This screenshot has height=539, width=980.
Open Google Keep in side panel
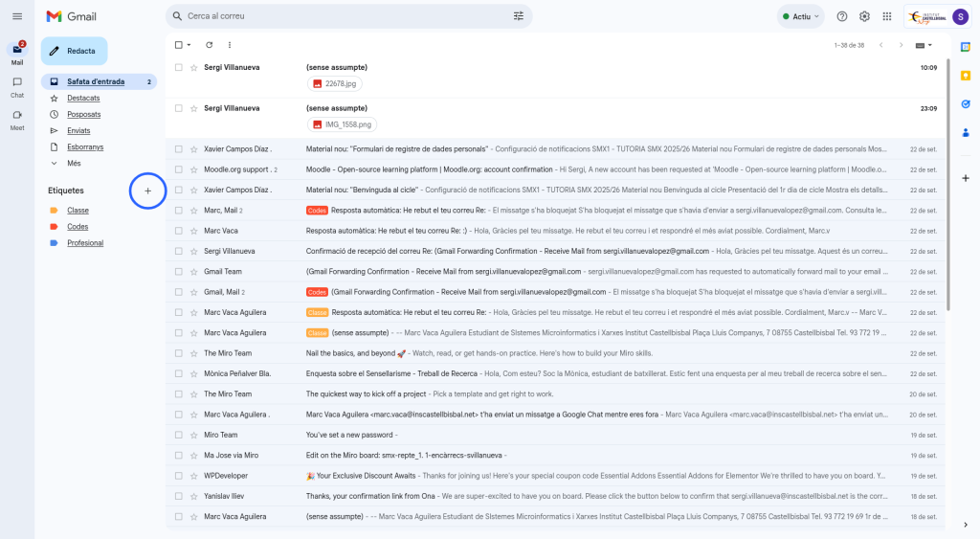click(x=966, y=76)
